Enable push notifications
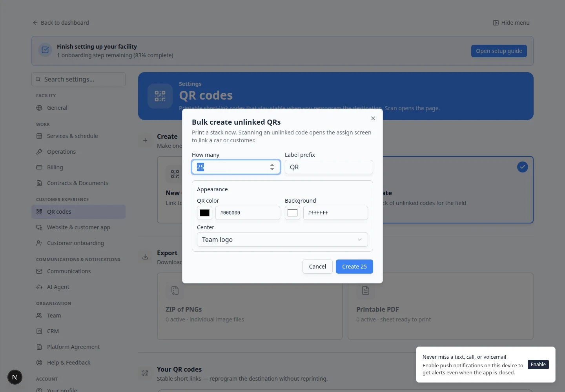Image resolution: width=565 pixels, height=392 pixels. 538,365
